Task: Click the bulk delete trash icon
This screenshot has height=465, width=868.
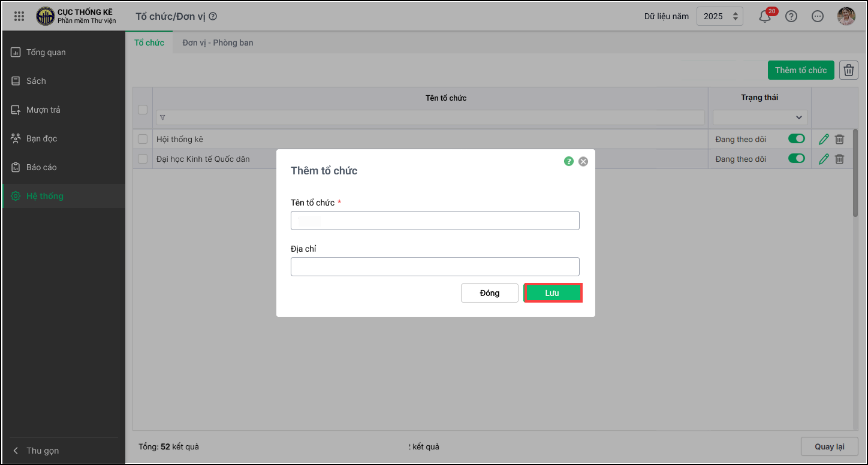Action: click(x=849, y=70)
